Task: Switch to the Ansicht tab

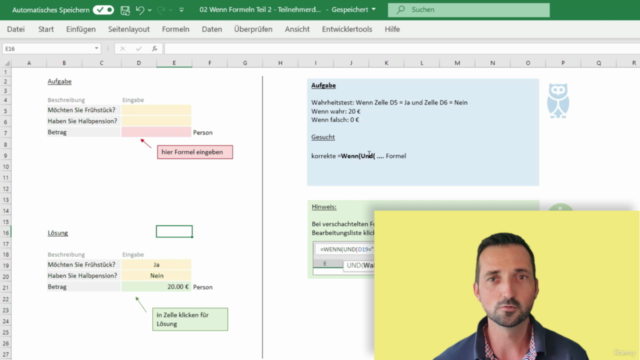Action: click(297, 29)
